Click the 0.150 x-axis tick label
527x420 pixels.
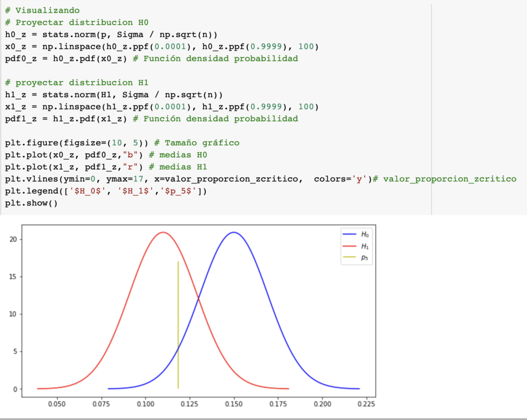pyautogui.click(x=234, y=404)
